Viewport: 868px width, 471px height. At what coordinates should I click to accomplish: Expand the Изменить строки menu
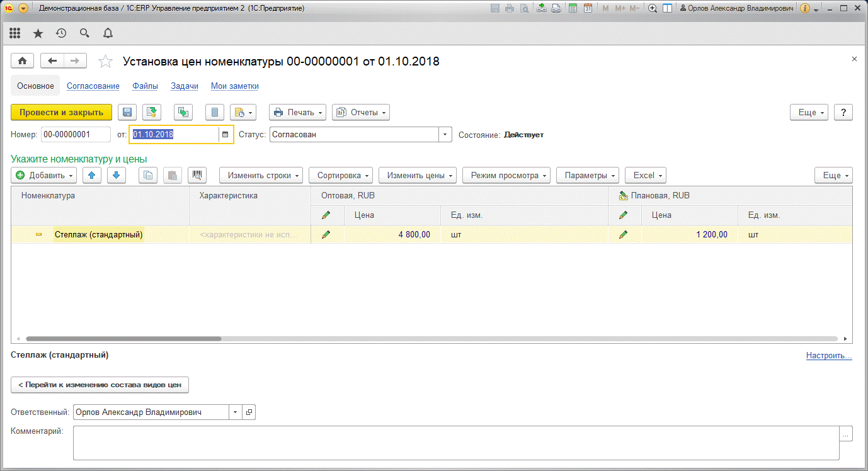point(261,175)
